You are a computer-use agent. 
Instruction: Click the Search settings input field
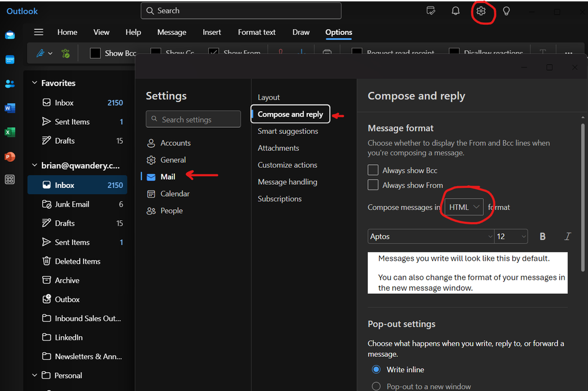tap(193, 120)
